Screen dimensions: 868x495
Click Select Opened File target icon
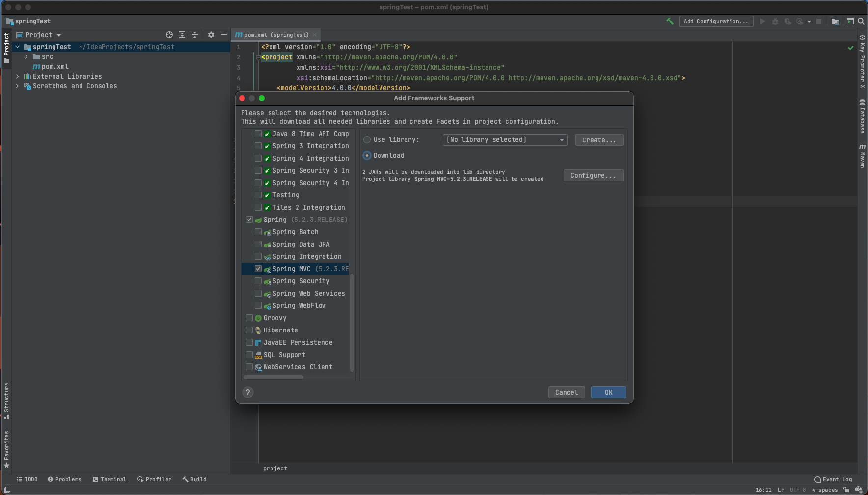coord(169,35)
